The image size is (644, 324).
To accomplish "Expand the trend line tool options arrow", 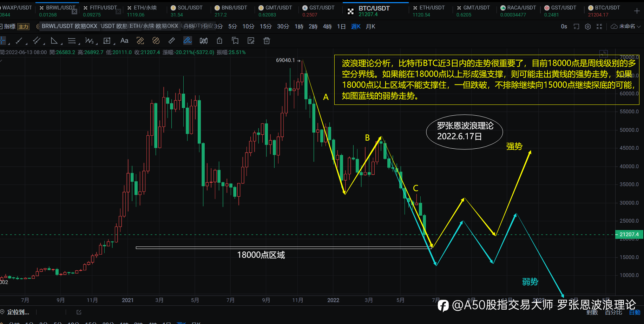I will 26,43.
